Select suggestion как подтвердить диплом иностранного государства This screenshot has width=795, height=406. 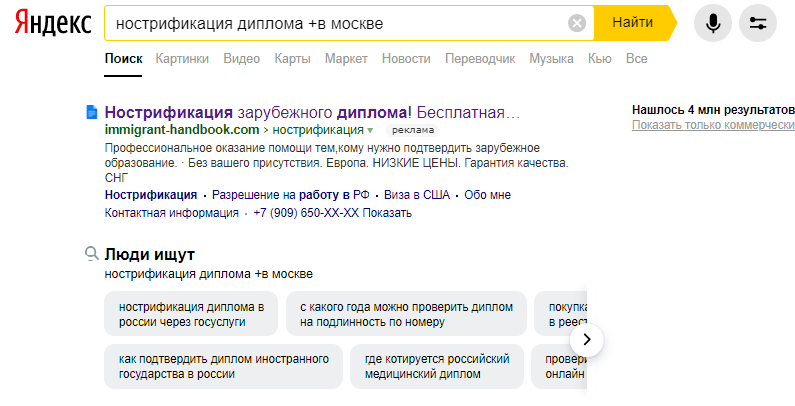(x=223, y=366)
